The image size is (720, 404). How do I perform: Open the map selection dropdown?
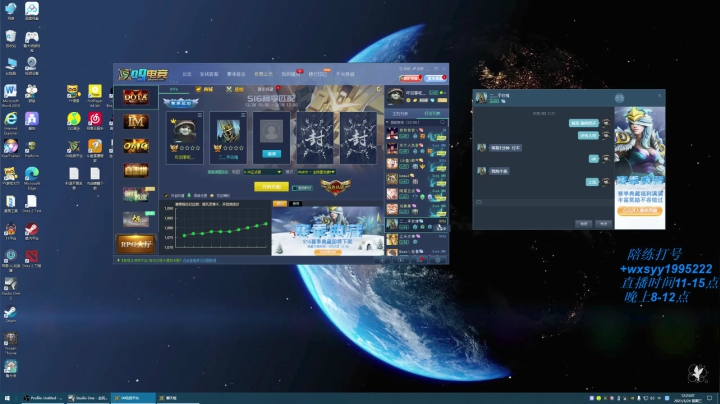[x=263, y=172]
